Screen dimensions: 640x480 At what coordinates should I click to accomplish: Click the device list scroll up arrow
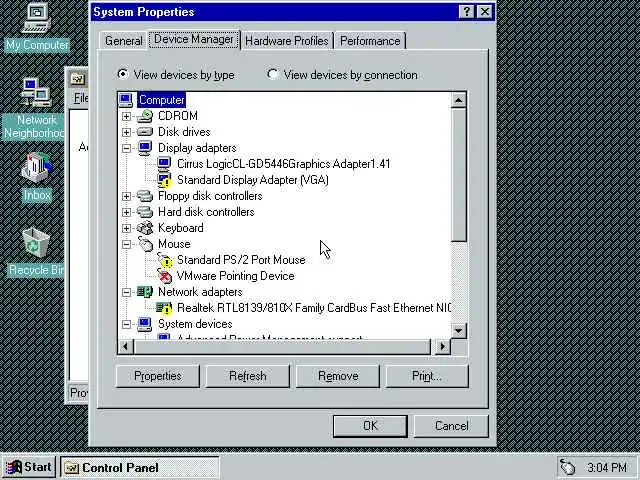click(x=459, y=100)
